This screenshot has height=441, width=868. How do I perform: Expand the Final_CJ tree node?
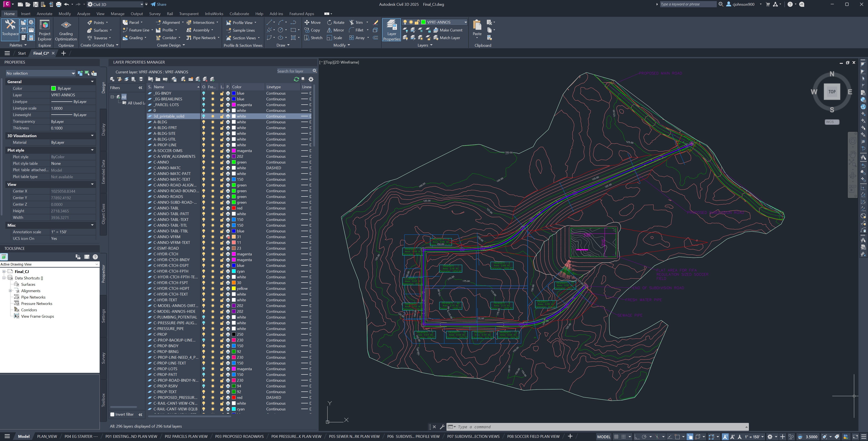click(x=4, y=272)
